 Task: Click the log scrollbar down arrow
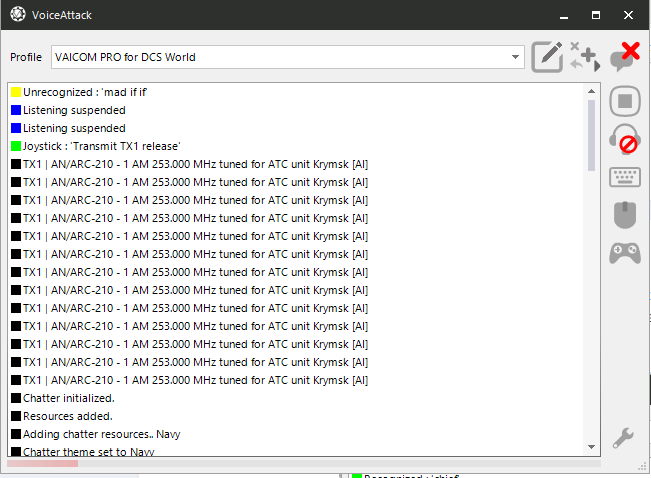(591, 447)
